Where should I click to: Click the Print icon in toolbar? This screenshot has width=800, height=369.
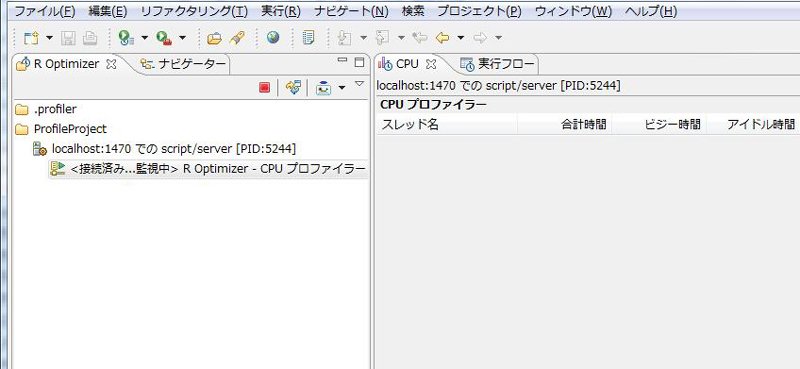click(x=90, y=37)
